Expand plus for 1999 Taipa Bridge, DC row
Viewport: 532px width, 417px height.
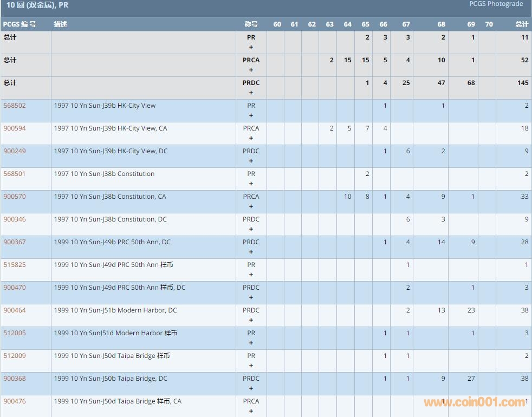(x=251, y=388)
